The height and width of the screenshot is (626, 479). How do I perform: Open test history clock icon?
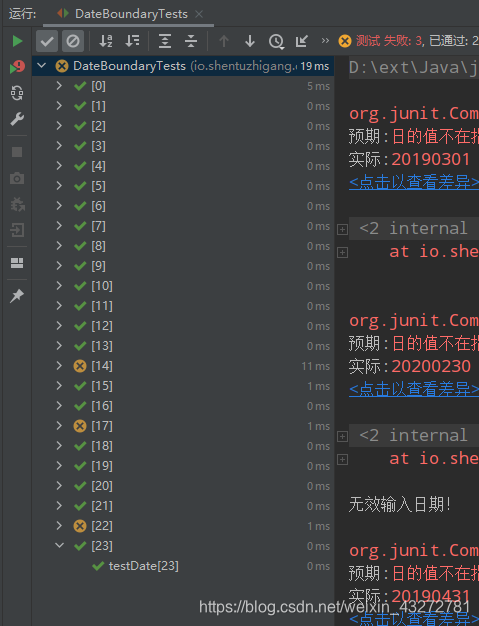(x=276, y=41)
